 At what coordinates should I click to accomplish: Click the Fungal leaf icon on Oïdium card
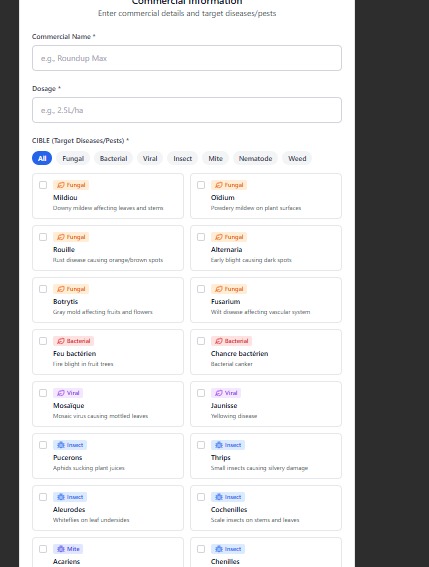pyautogui.click(x=219, y=185)
